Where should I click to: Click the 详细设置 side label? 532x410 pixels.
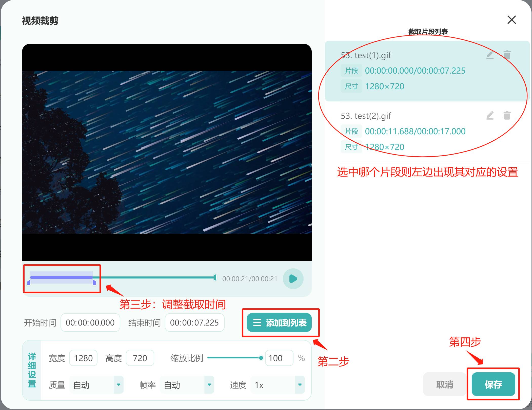coord(32,370)
